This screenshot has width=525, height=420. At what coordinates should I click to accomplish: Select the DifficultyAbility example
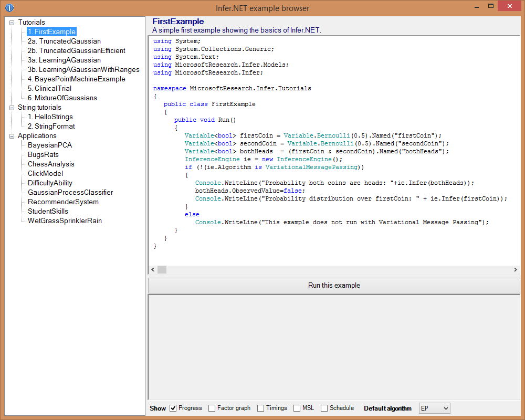50,183
